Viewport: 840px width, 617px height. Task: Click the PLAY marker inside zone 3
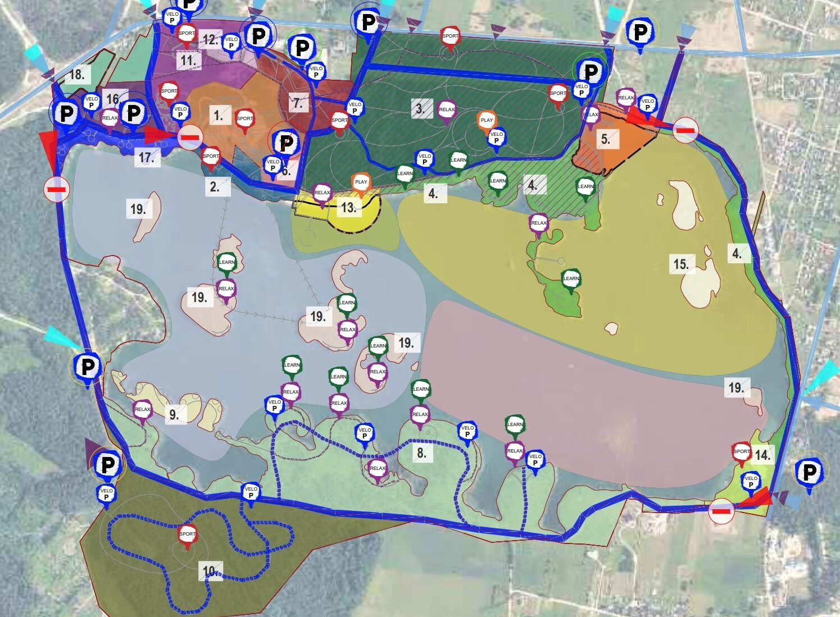coord(487,120)
